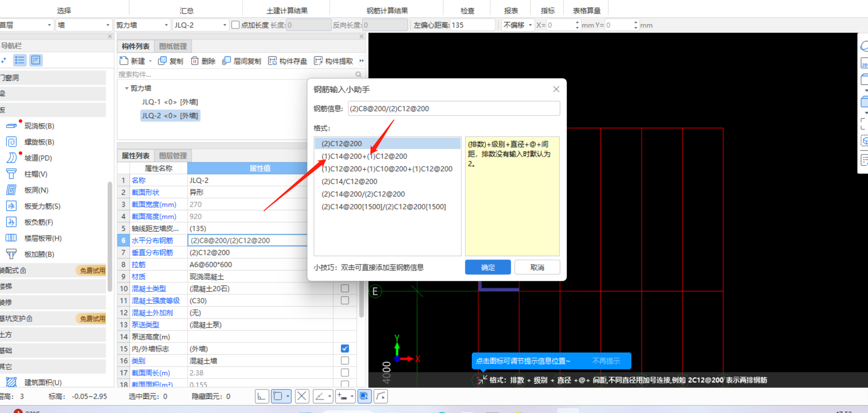Viewport: 868px width, 413px height.
Task: Open the snap shape dropdown in status bar
Action: click(x=288, y=396)
